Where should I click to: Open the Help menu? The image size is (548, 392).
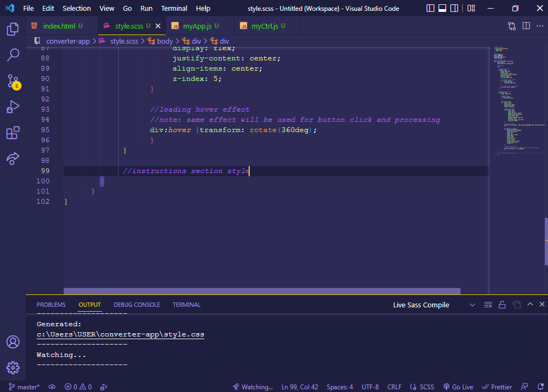click(203, 8)
